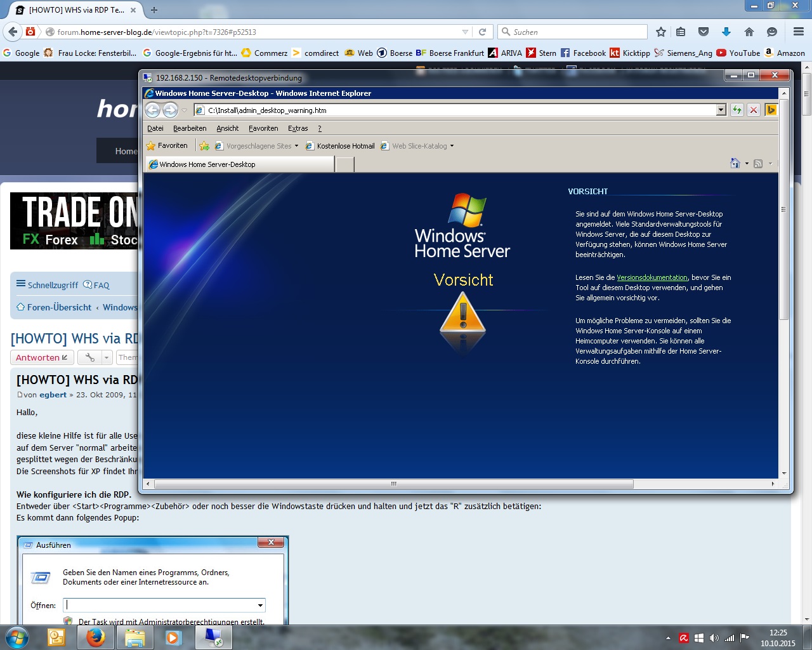This screenshot has height=650, width=812.
Task: Select the Windows Home Server-Desktop tab
Action: [240, 164]
